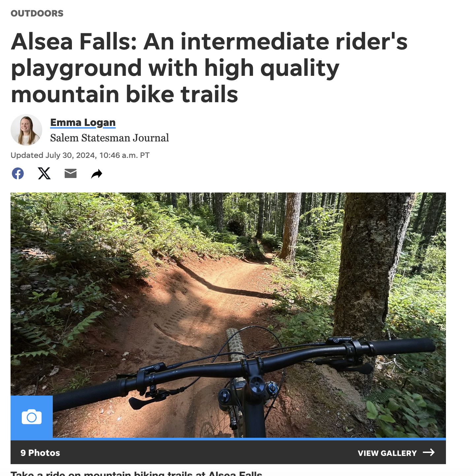The image size is (473, 476).
Task: Click the updated date and time text
Action: click(80, 155)
